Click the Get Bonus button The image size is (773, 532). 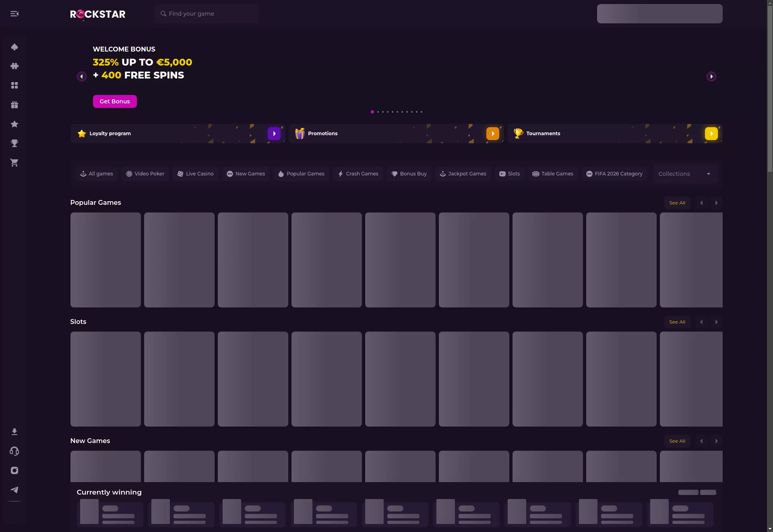pos(115,101)
